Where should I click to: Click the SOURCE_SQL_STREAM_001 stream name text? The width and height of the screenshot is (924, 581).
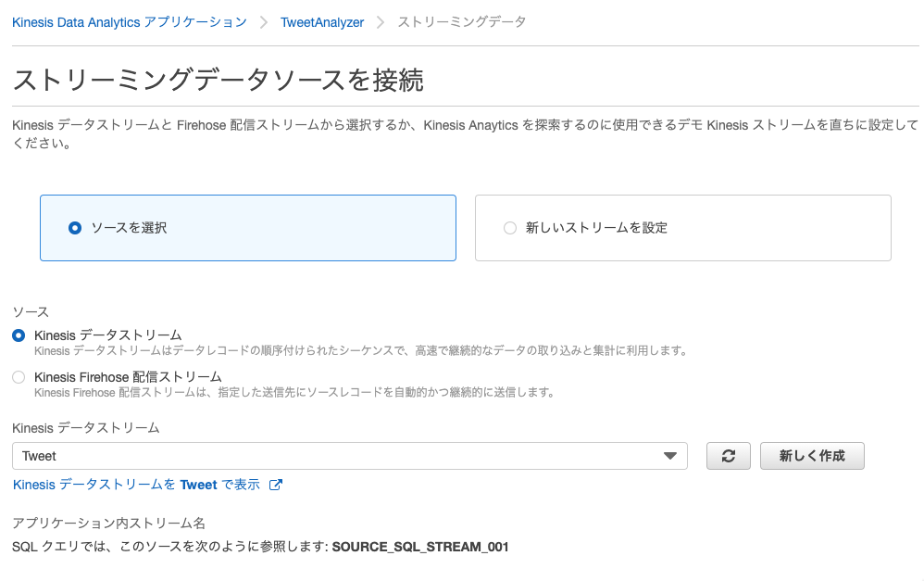[x=420, y=547]
